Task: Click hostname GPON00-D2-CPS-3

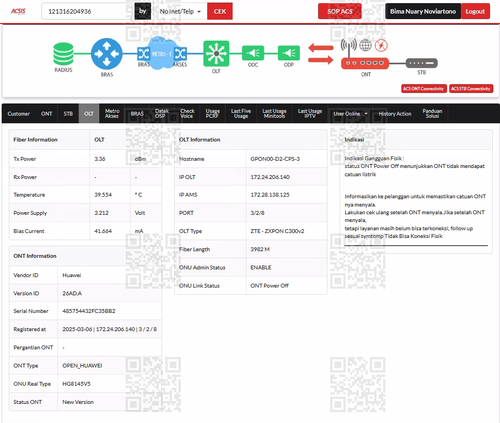Action: (x=275, y=159)
